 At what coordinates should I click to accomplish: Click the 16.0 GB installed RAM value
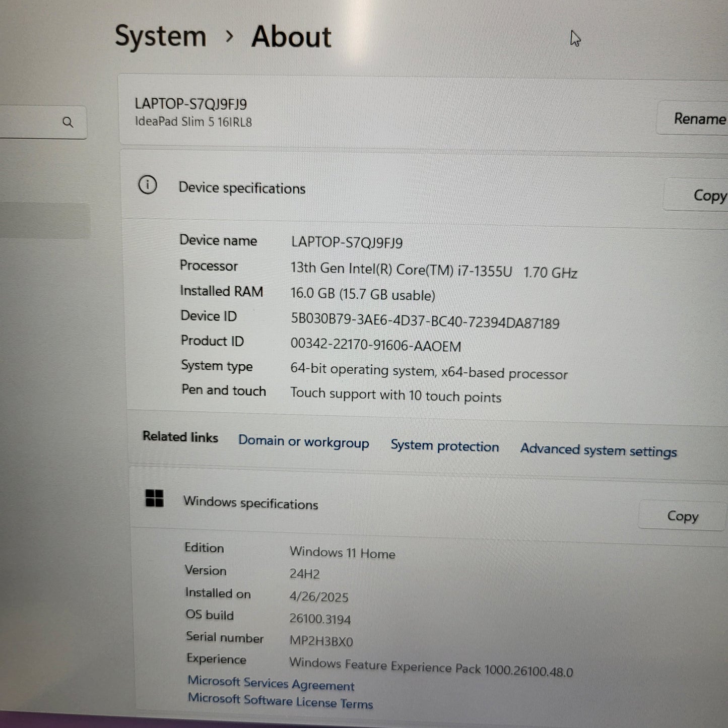click(363, 294)
